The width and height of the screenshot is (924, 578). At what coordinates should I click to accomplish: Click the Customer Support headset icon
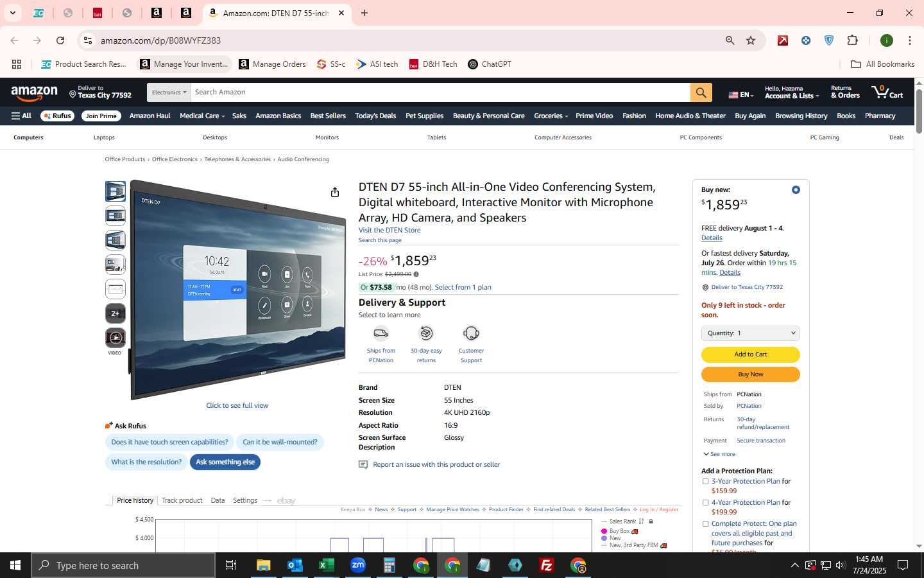pos(471,333)
